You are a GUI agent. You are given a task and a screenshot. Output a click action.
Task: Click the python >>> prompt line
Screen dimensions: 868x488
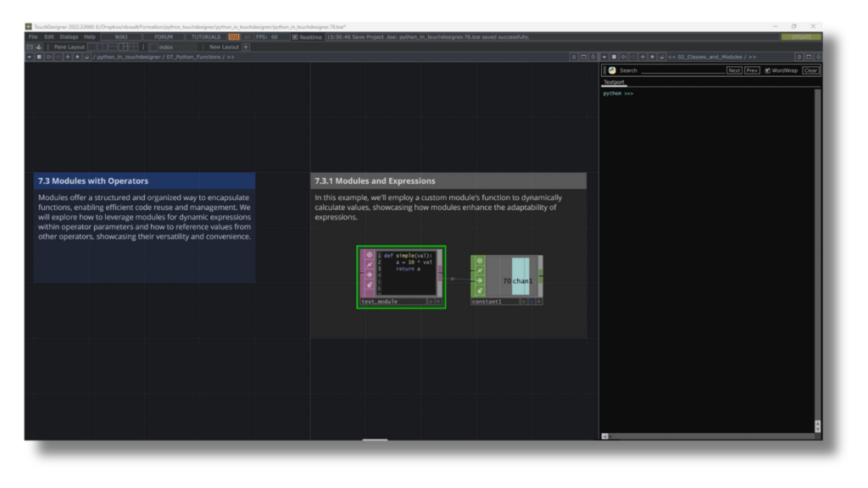618,93
